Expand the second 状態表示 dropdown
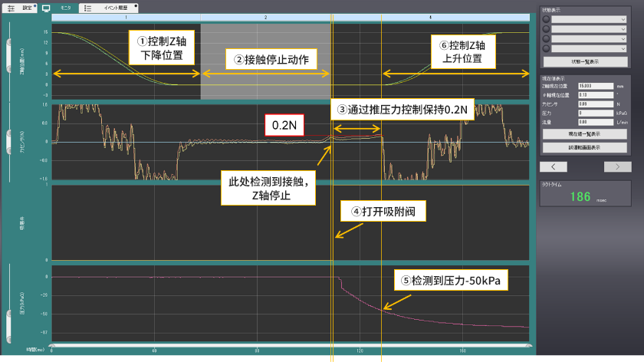 coord(590,28)
